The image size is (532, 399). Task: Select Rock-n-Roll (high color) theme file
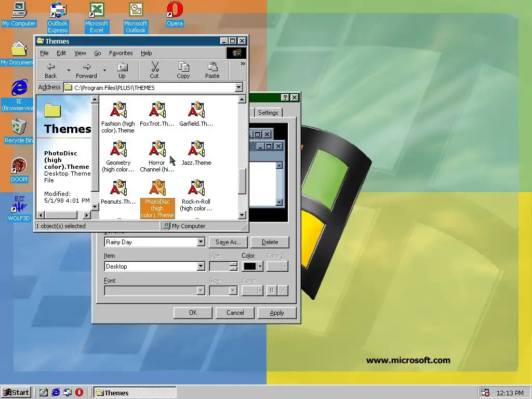196,195
